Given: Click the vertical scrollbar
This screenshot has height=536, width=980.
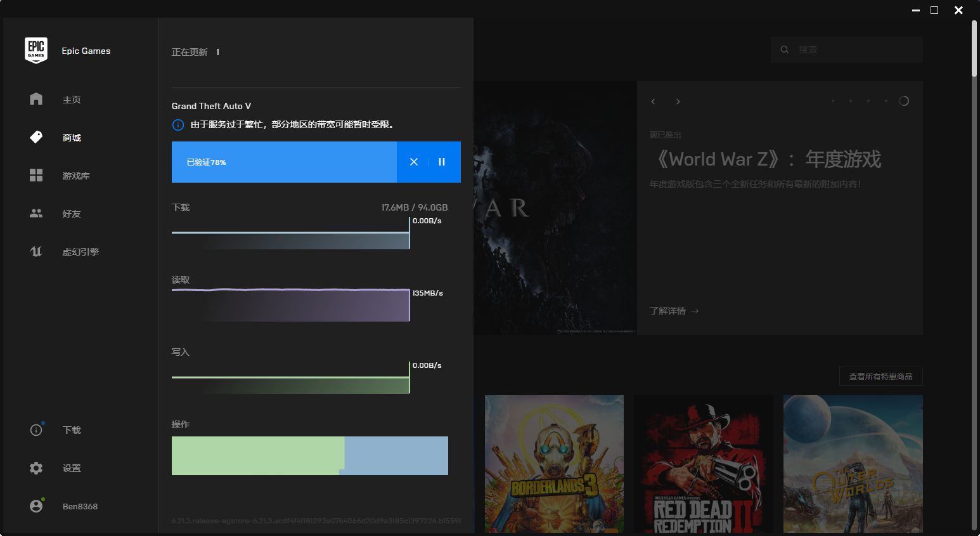Looking at the screenshot, I should coord(975,48).
